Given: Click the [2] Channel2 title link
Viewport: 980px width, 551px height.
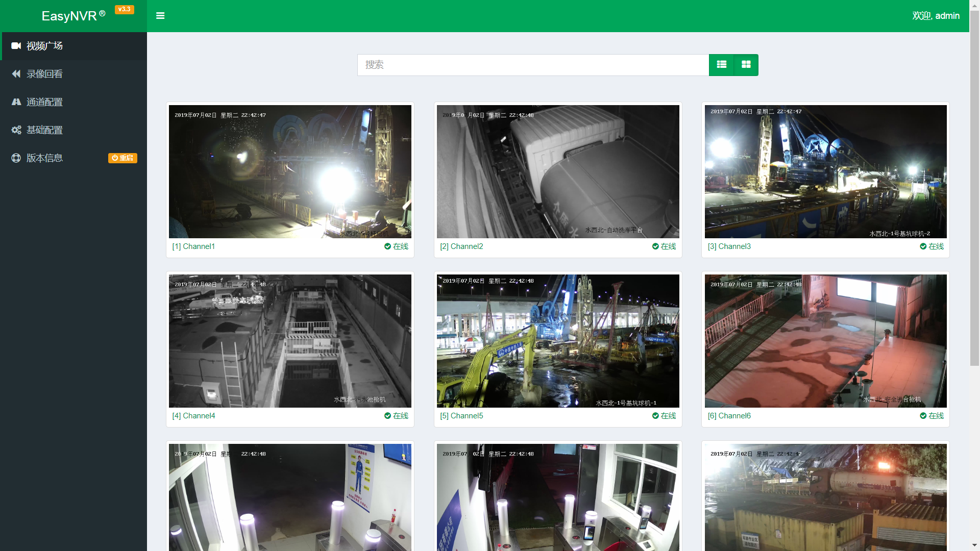Looking at the screenshot, I should click(461, 246).
